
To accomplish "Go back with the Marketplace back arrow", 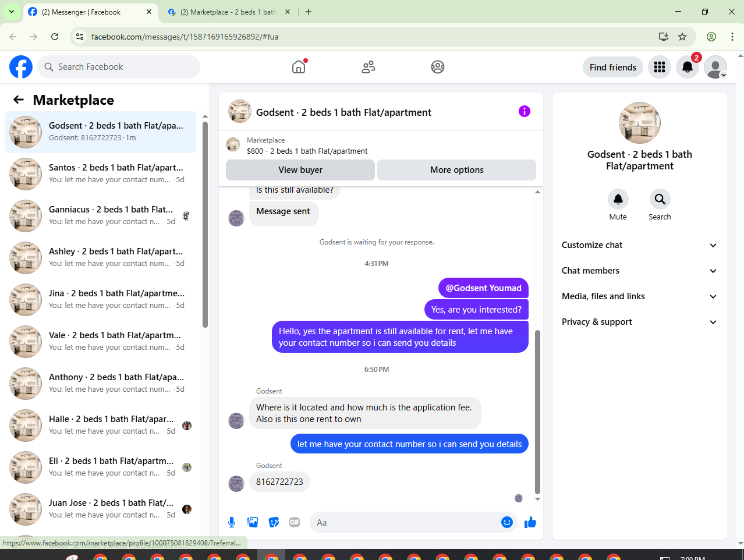I will (x=19, y=100).
